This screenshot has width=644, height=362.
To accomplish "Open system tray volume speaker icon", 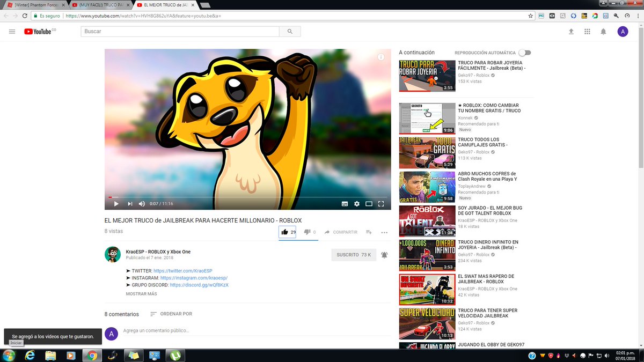I will (606, 355).
